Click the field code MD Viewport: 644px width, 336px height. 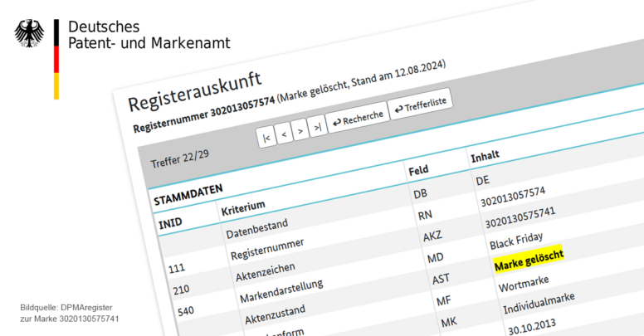[436, 258]
